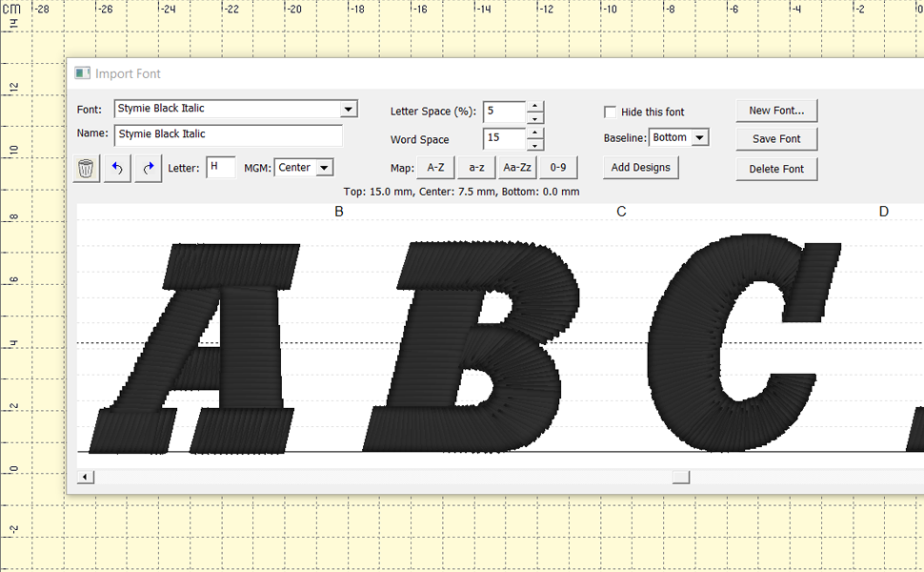924x572 pixels.
Task: Click the Letter input field
Action: pos(220,168)
